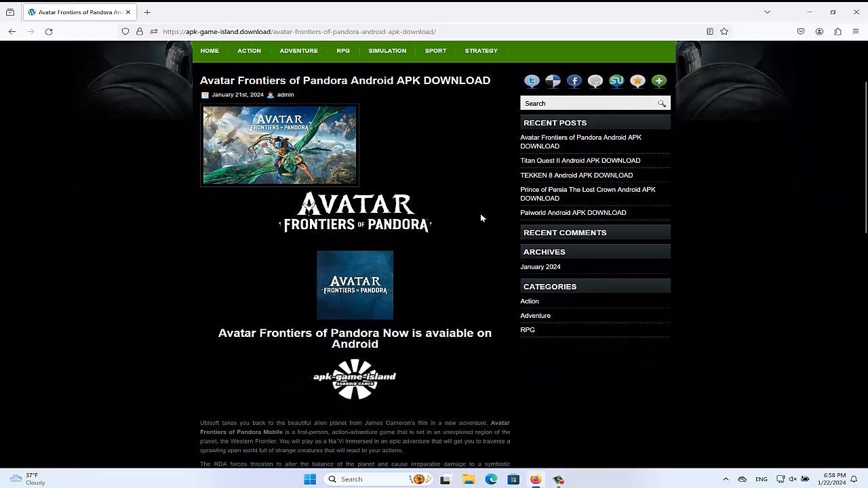Screen dimensions: 868x488
Task: Open the clock showing 6:58 PM
Action: (x=831, y=479)
